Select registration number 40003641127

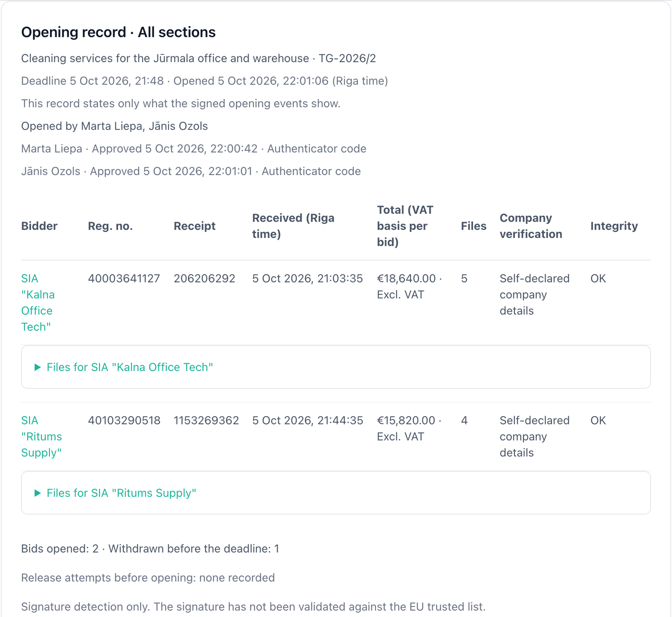124,279
